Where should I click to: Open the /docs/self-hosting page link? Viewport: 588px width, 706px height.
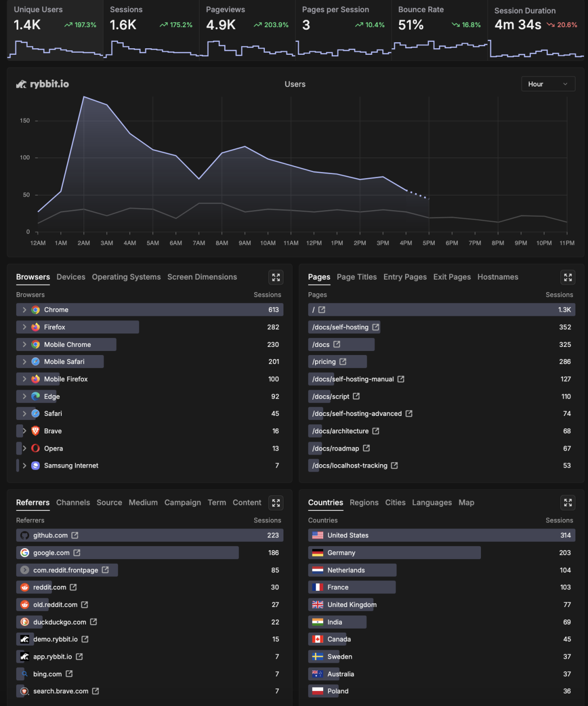(x=341, y=327)
